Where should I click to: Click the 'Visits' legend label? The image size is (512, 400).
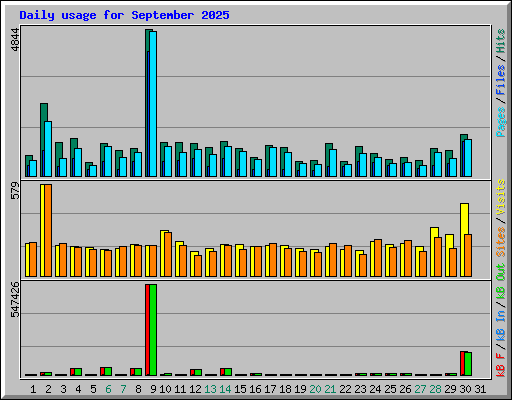click(x=501, y=197)
